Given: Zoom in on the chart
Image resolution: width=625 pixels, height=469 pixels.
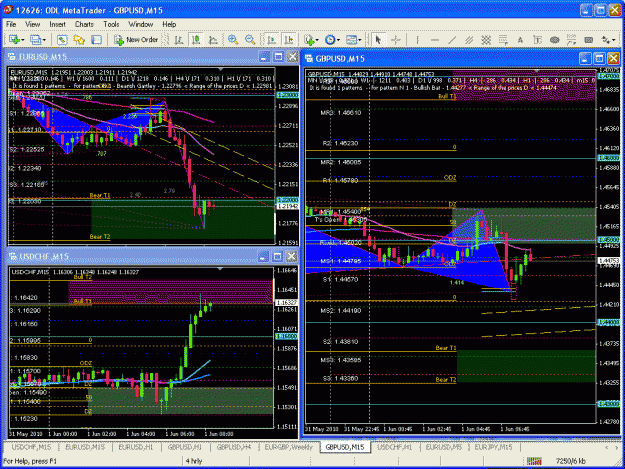Looking at the screenshot, I should tap(233, 39).
